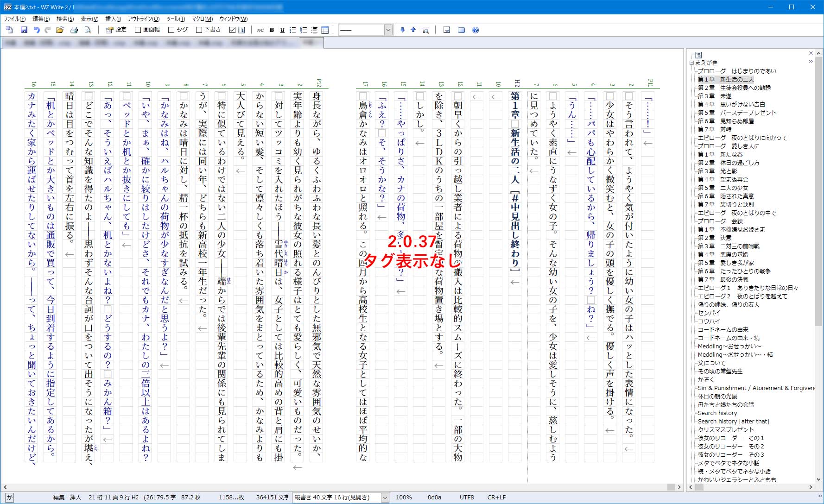Apply bulleted list formatting

point(293,30)
